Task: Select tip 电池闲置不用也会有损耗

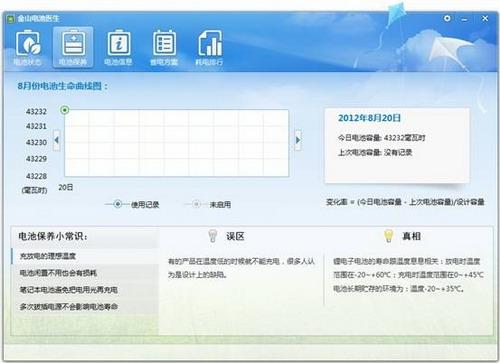Action: tap(85, 273)
